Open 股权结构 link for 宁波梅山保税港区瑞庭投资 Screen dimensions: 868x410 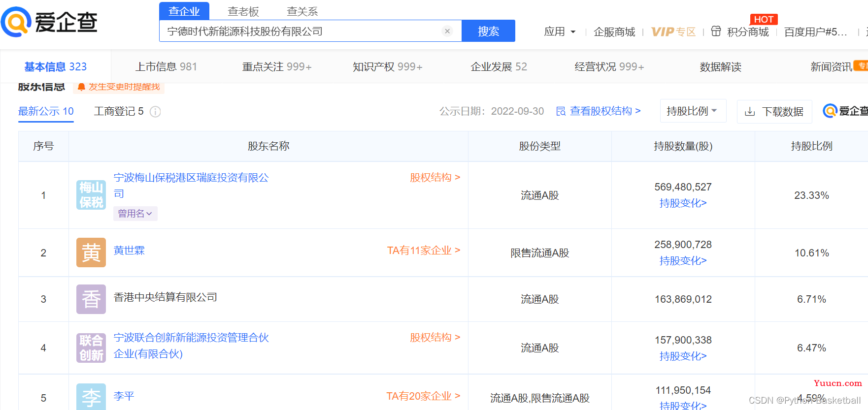pyautogui.click(x=435, y=177)
